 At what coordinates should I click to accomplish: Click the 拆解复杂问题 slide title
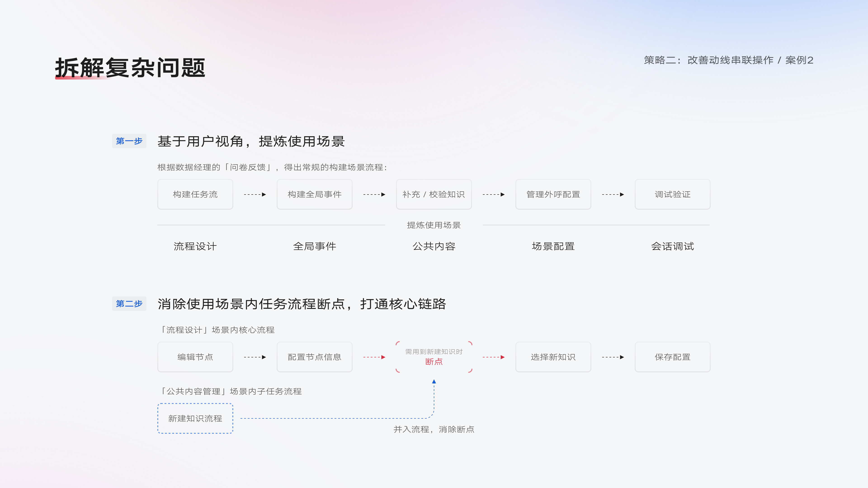click(130, 68)
